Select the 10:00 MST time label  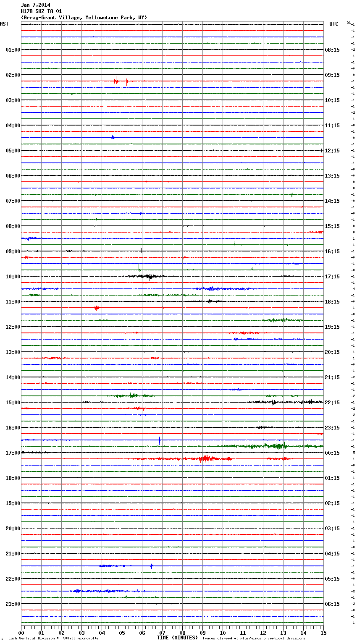[13, 277]
